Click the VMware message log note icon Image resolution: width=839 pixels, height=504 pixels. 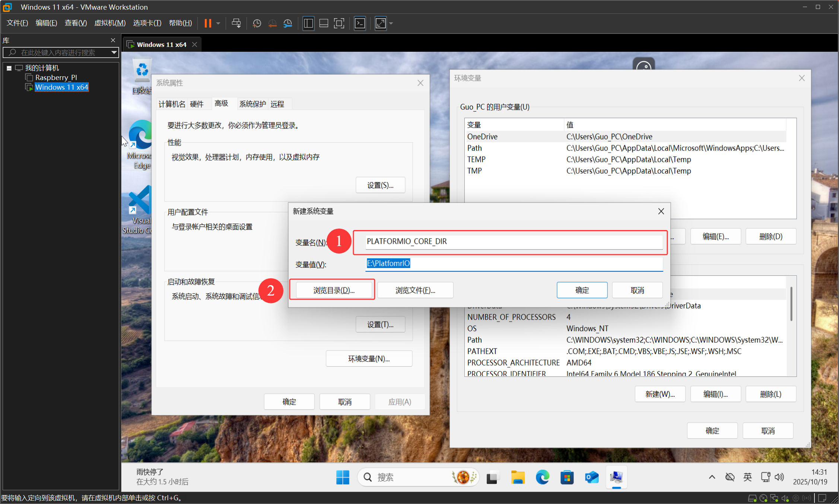822,498
